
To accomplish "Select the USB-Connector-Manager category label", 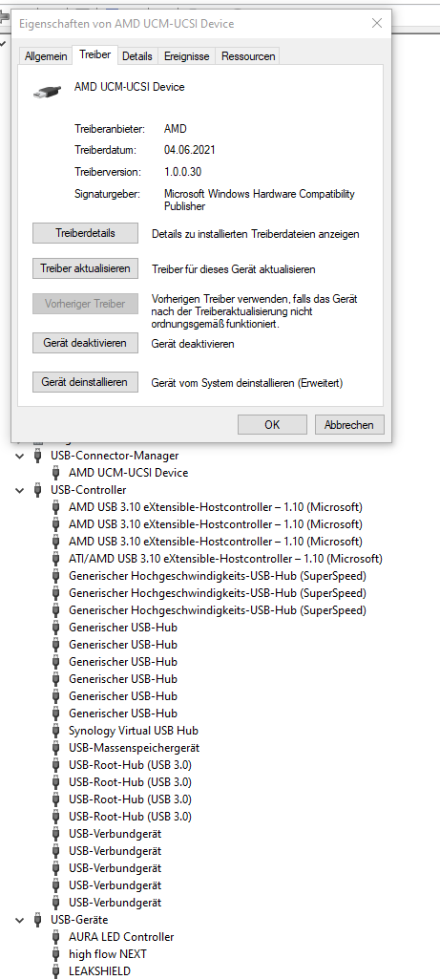I will pos(115,456).
